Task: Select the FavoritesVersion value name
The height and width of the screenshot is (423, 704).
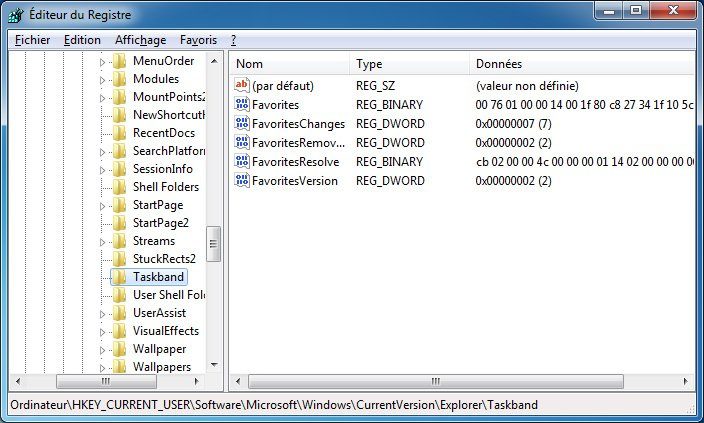Action: pos(295,181)
